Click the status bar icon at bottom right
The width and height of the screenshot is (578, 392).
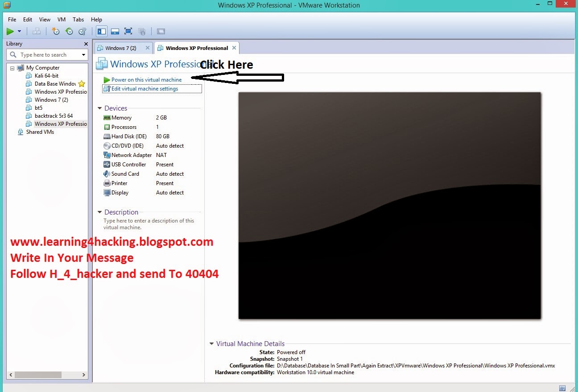click(x=562, y=388)
